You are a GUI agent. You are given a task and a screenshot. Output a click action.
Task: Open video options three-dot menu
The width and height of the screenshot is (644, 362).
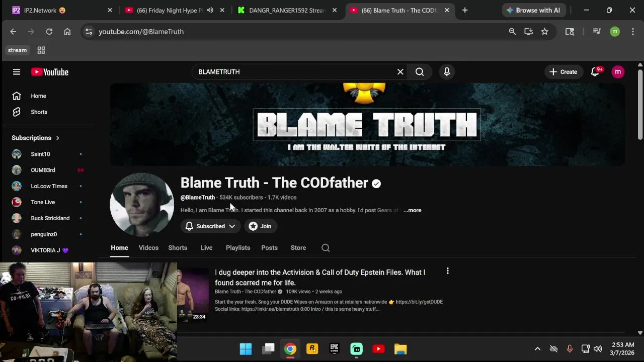point(447,271)
